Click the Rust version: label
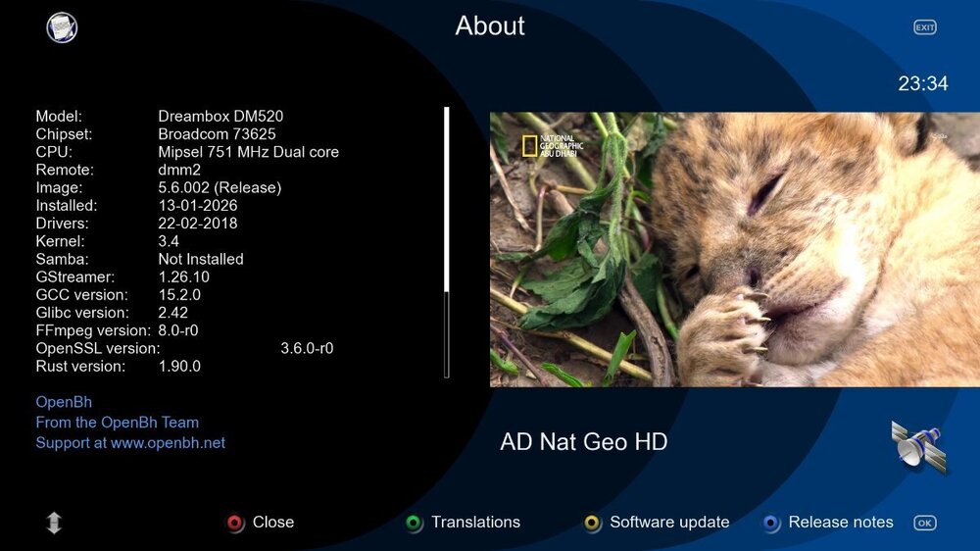 click(x=80, y=367)
